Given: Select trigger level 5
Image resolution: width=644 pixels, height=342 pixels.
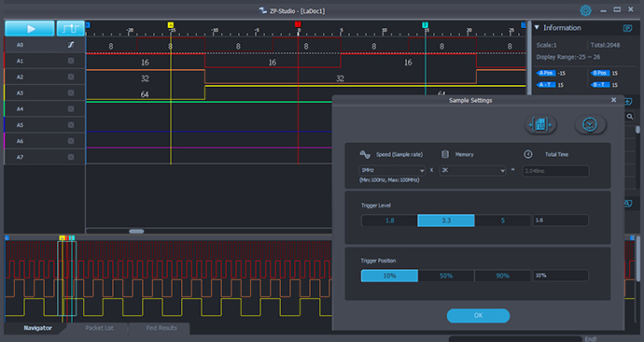Looking at the screenshot, I should (503, 221).
